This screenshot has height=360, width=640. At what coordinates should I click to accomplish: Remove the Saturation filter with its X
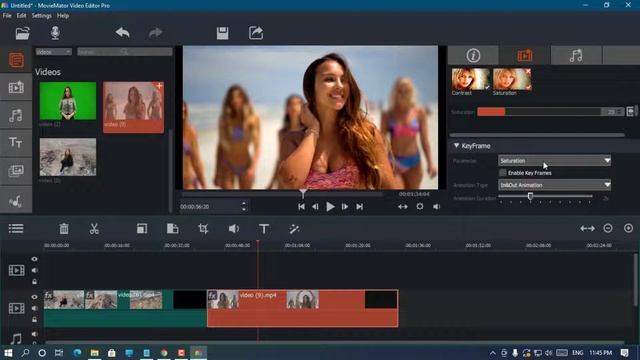coord(528,71)
